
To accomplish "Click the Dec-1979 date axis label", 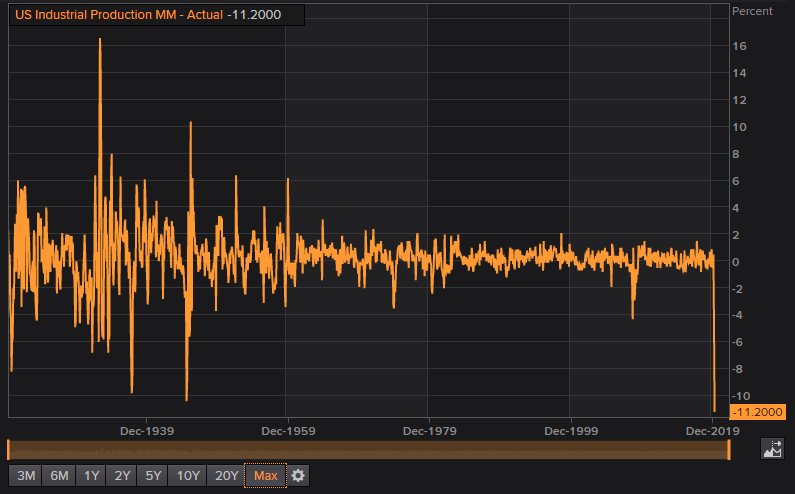I will (x=430, y=432).
